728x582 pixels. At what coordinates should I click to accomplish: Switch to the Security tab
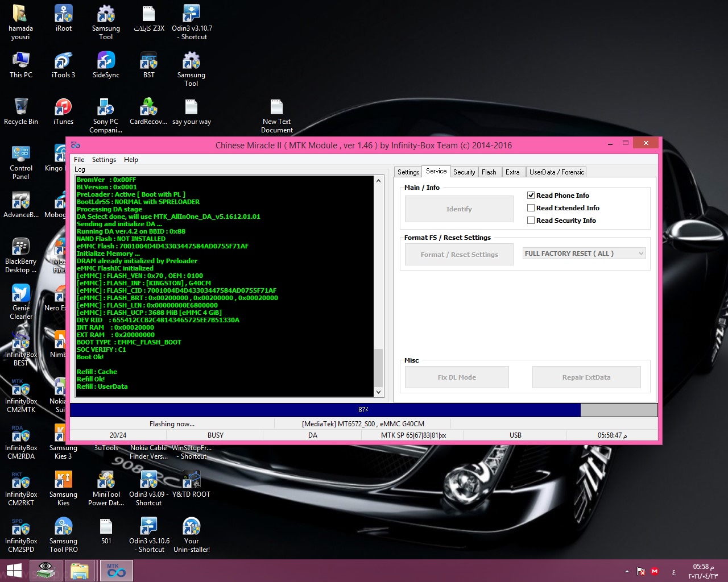click(464, 172)
